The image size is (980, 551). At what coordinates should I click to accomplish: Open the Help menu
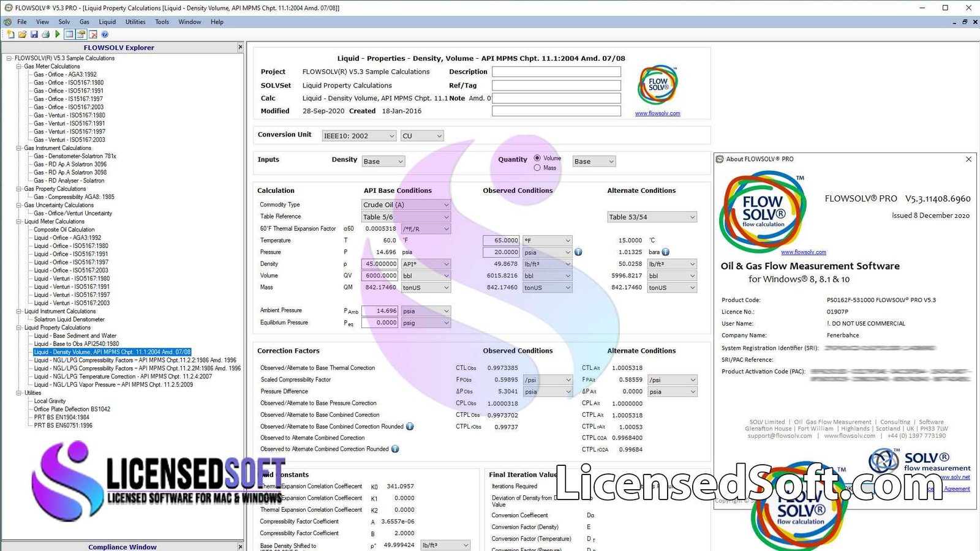pos(217,21)
